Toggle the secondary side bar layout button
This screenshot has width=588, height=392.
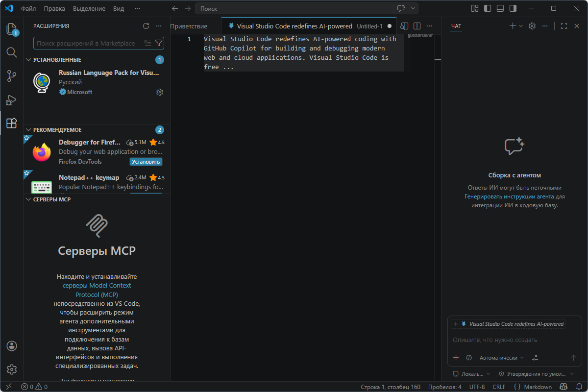click(513, 8)
